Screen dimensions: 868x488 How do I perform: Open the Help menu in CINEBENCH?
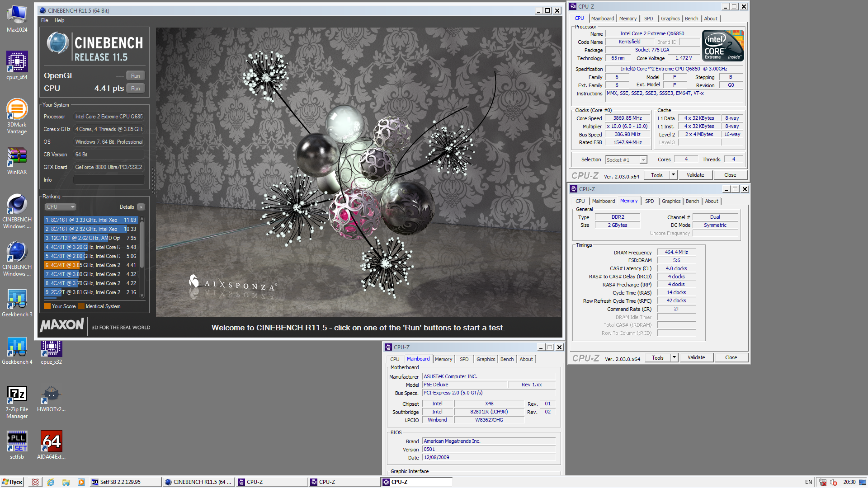pos(59,20)
